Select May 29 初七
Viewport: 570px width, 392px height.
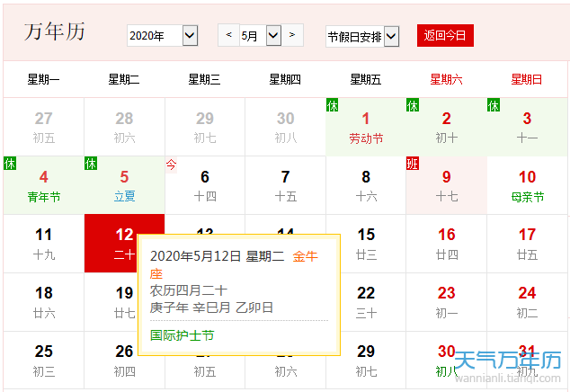click(366, 361)
